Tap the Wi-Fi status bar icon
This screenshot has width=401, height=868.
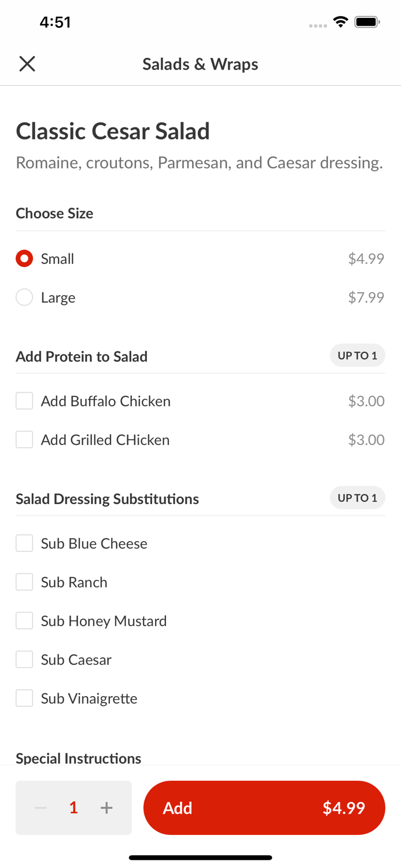tap(340, 22)
